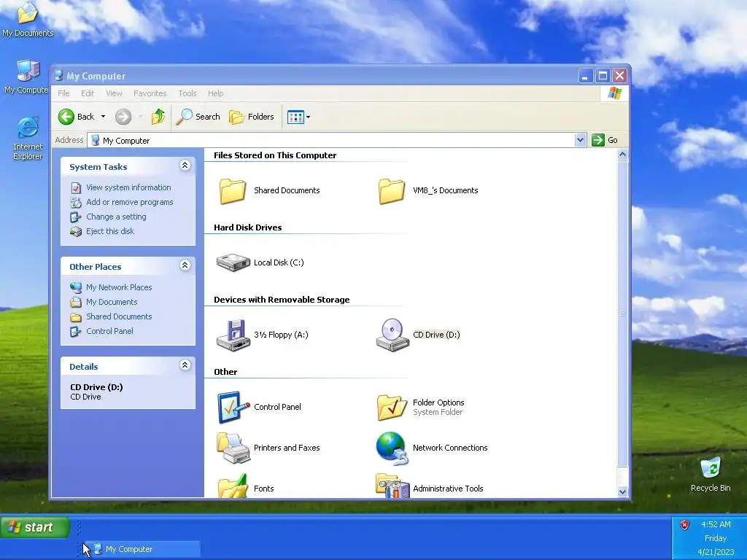Click the window title bar My Computer icon
The height and width of the screenshot is (560, 747).
point(58,76)
